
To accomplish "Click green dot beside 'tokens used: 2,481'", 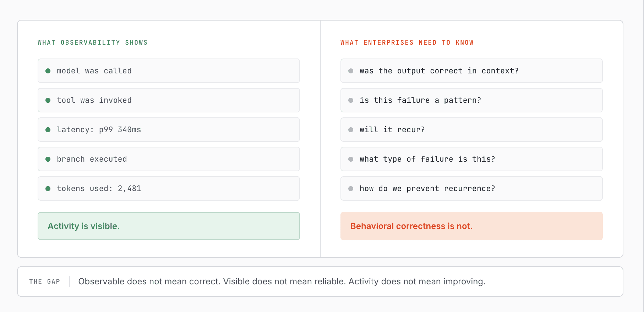I will pyautogui.click(x=48, y=189).
